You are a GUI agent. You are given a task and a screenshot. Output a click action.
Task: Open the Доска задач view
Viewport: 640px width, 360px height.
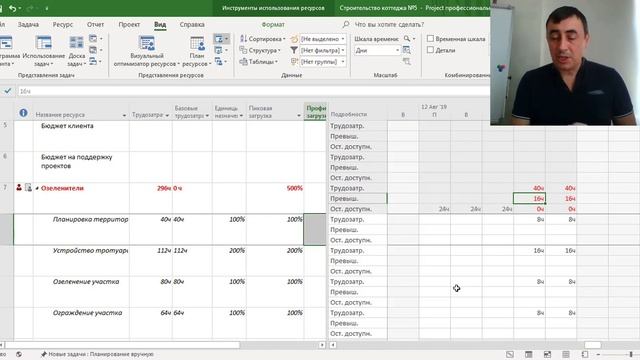click(x=76, y=51)
